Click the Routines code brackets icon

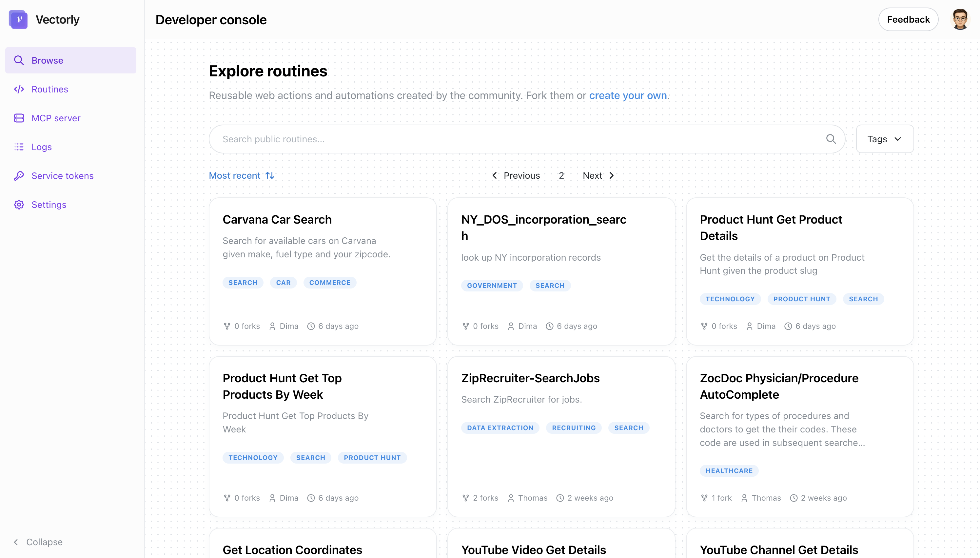pos(19,89)
